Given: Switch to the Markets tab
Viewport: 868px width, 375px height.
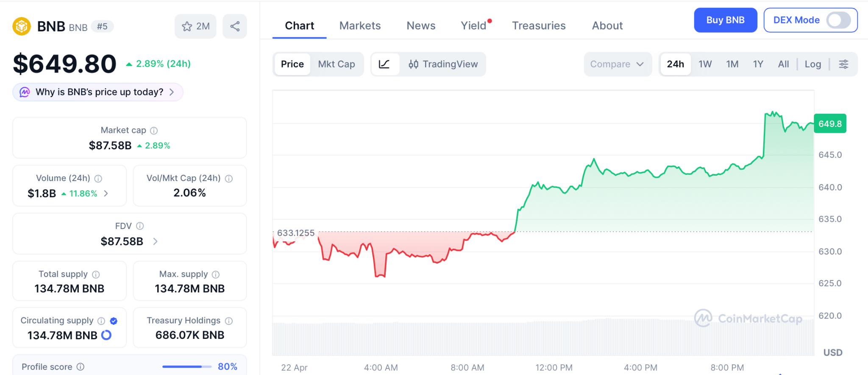Looking at the screenshot, I should point(360,25).
